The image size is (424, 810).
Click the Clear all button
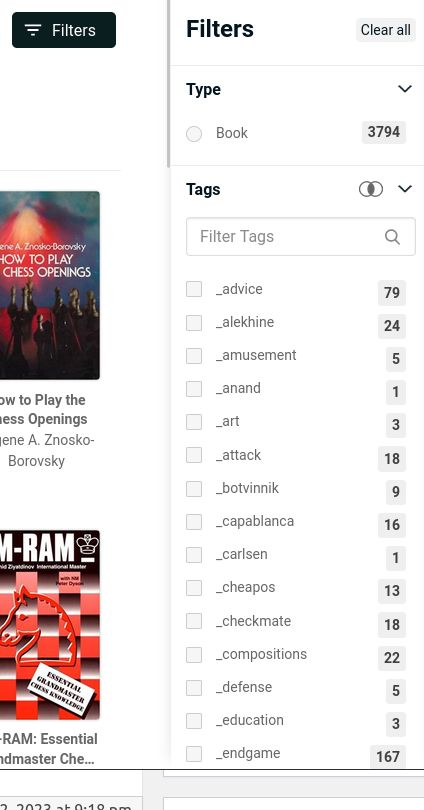point(386,30)
